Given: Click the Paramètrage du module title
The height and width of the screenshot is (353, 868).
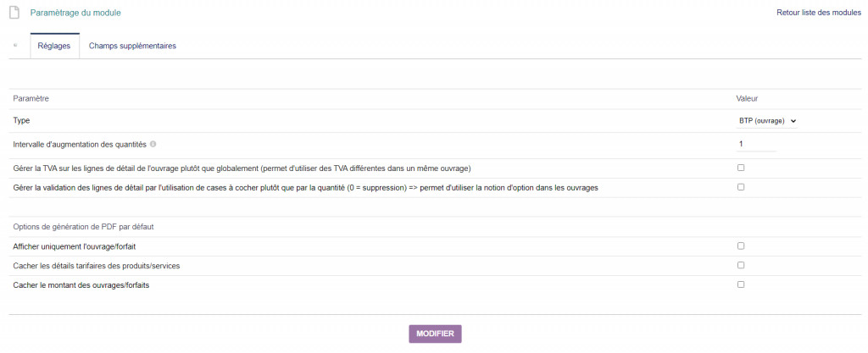Looking at the screenshot, I should (x=75, y=14).
